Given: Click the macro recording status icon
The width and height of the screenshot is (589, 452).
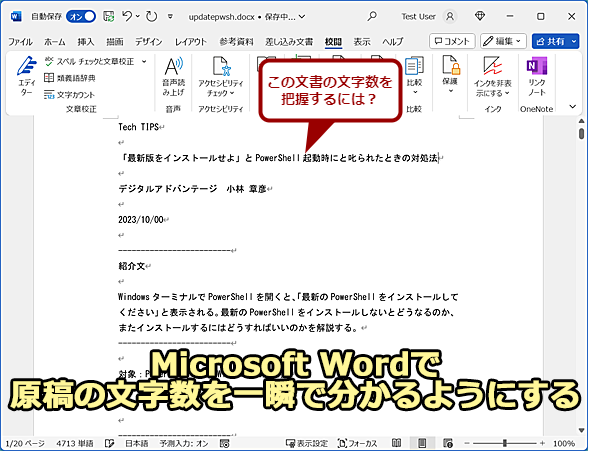Looking at the screenshot, I should (x=225, y=444).
